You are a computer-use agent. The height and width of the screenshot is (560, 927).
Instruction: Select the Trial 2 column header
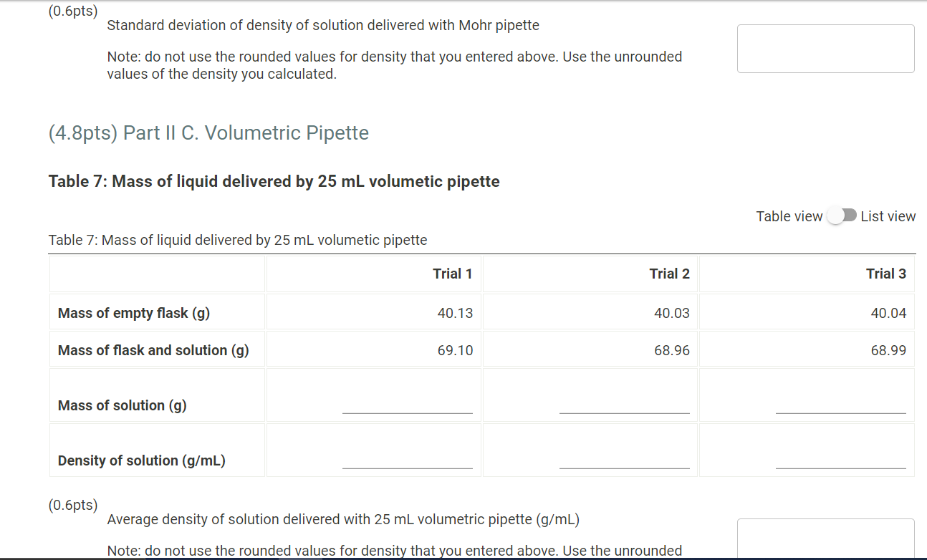click(669, 274)
